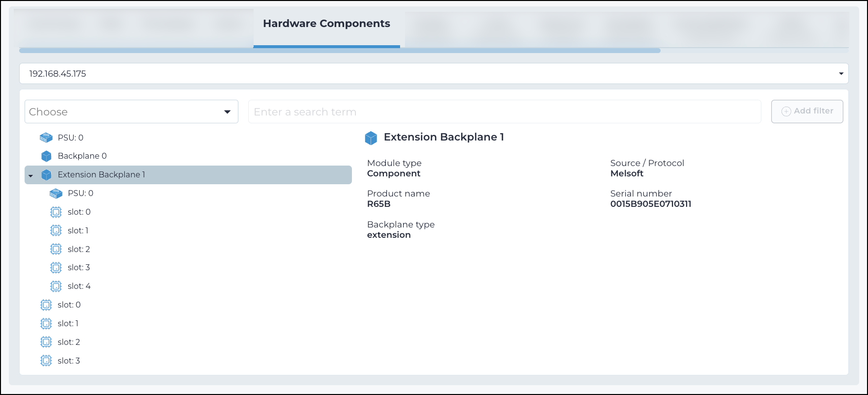Click the Melsoft protocol value
This screenshot has height=395, width=868.
pyautogui.click(x=627, y=173)
